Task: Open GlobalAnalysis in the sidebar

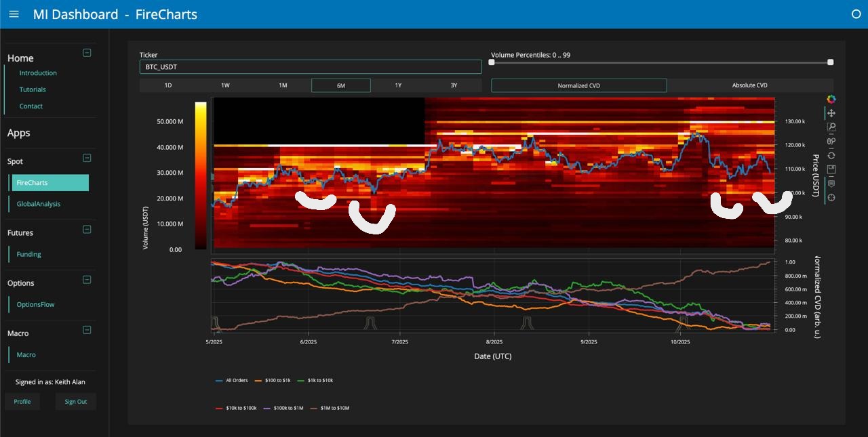Action: [39, 204]
